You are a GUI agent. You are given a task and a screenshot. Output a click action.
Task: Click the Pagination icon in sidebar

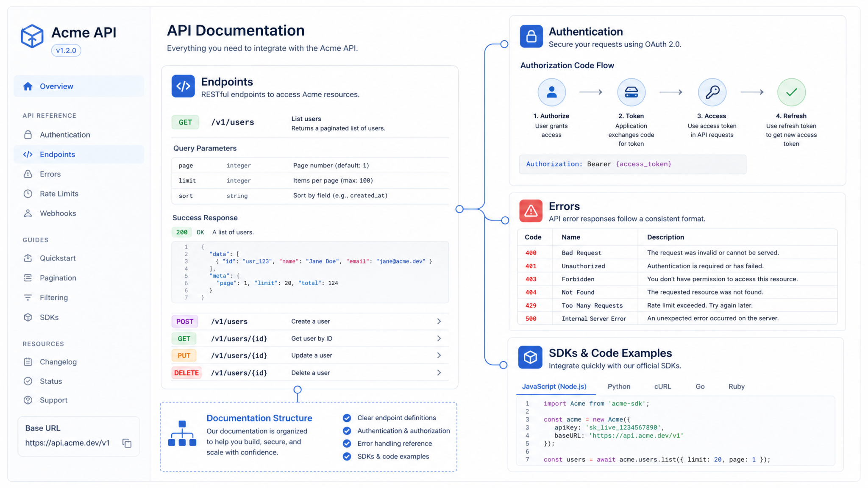[x=28, y=278]
